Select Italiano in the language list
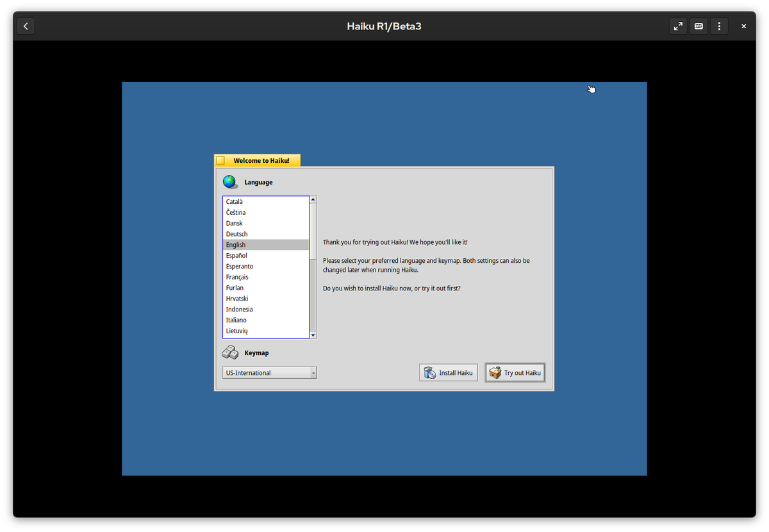Viewport: 769px width, 532px height. click(x=236, y=320)
